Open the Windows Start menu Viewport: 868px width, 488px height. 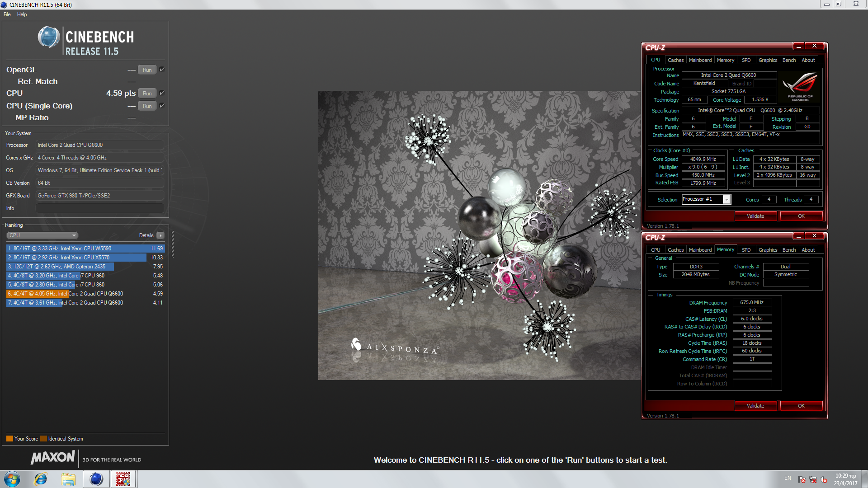12,479
